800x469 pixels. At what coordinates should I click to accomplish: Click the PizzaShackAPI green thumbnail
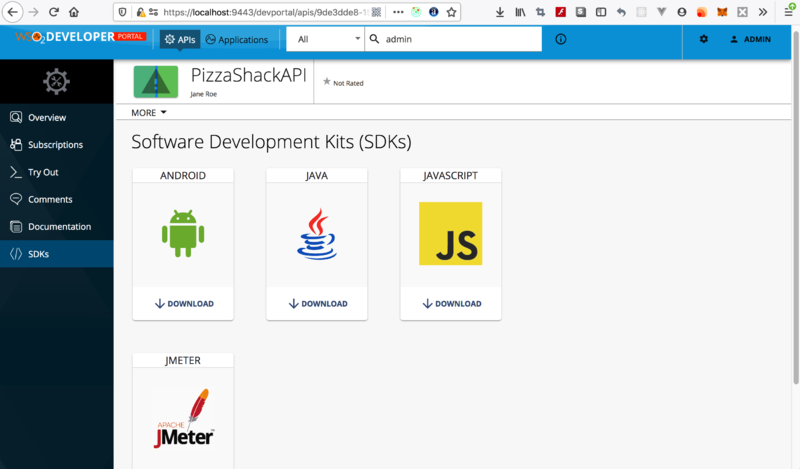(x=156, y=82)
